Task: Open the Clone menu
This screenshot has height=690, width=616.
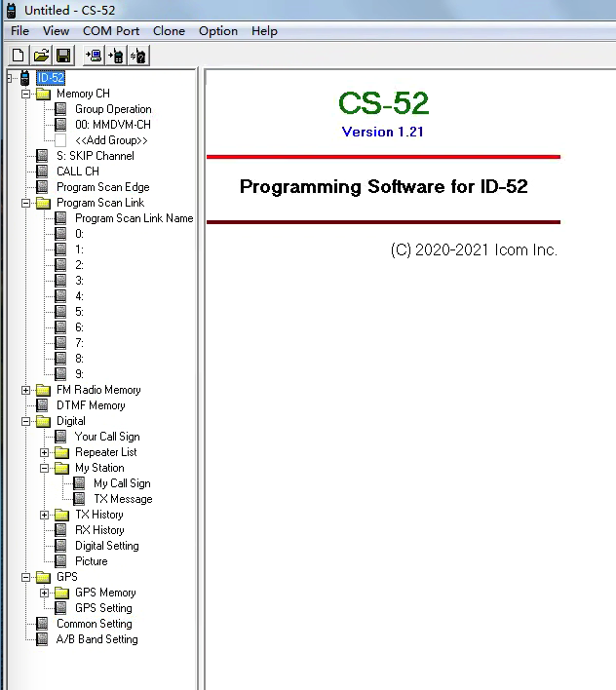Action: click(x=169, y=31)
